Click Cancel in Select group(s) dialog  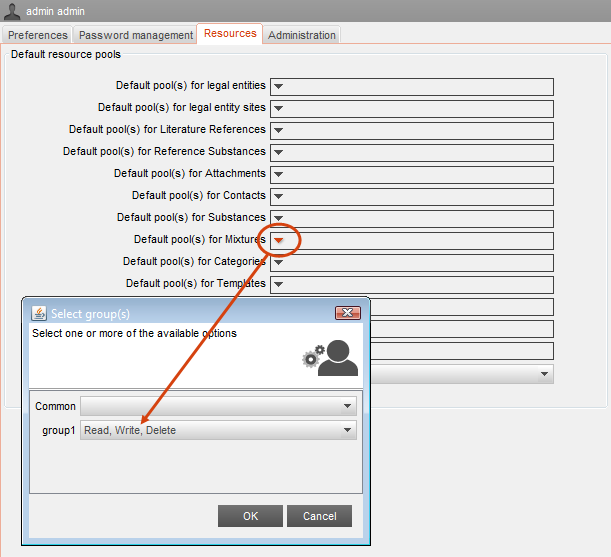pyautogui.click(x=320, y=516)
